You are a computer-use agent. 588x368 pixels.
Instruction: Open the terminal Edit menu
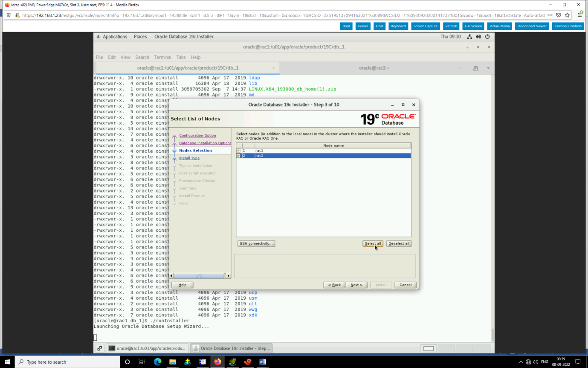pos(112,57)
